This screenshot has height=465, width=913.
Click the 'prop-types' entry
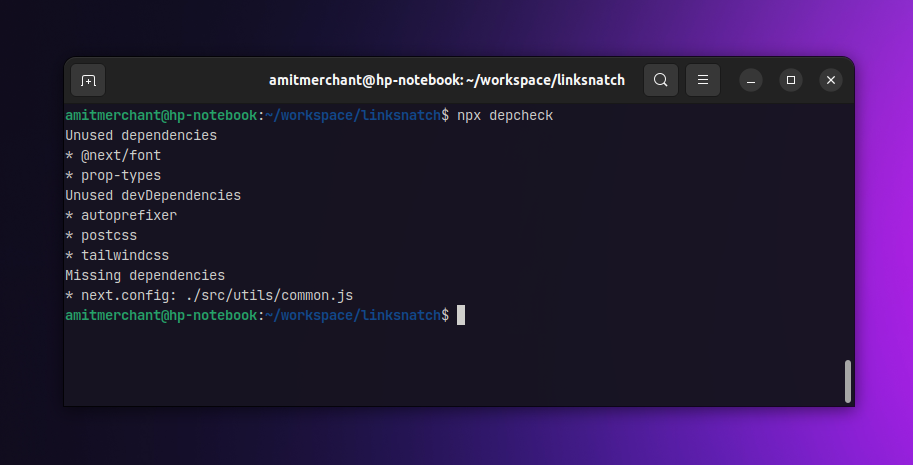click(121, 176)
